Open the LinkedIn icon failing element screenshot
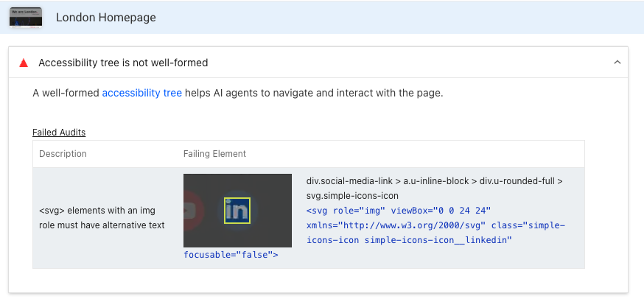This screenshot has height=299, width=644. pyautogui.click(x=237, y=211)
